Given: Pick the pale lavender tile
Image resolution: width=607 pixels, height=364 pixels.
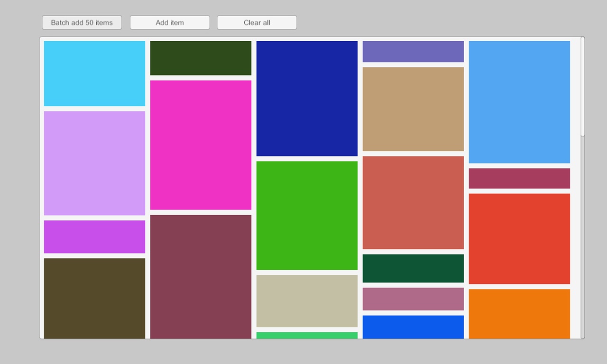Looking at the screenshot, I should pyautogui.click(x=94, y=163).
